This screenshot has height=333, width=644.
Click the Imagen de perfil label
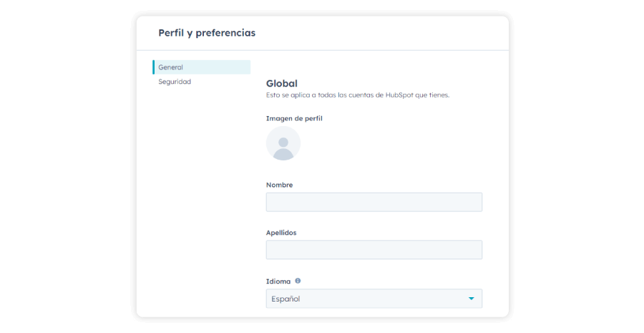(x=294, y=118)
